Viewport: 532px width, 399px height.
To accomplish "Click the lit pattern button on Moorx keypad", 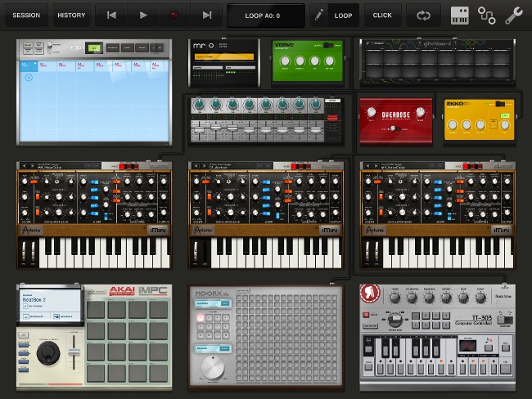I will pos(201,317).
